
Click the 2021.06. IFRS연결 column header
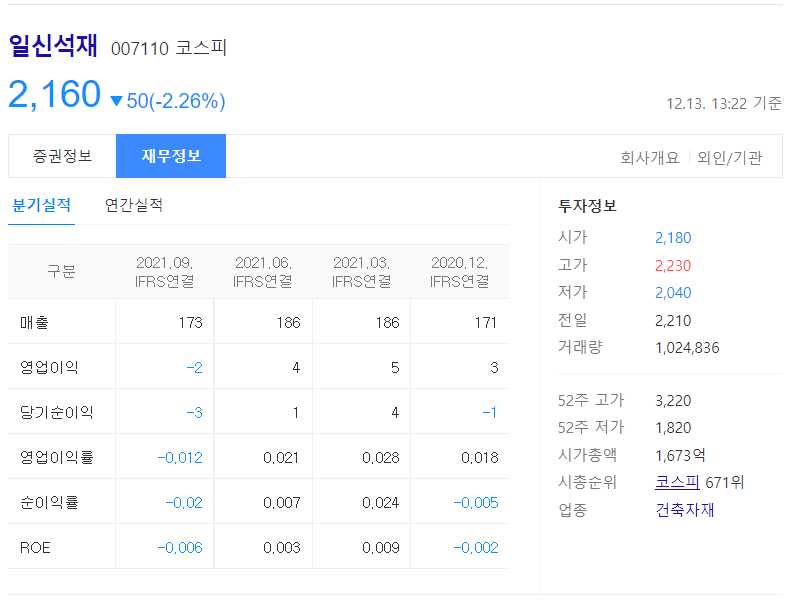(x=263, y=272)
